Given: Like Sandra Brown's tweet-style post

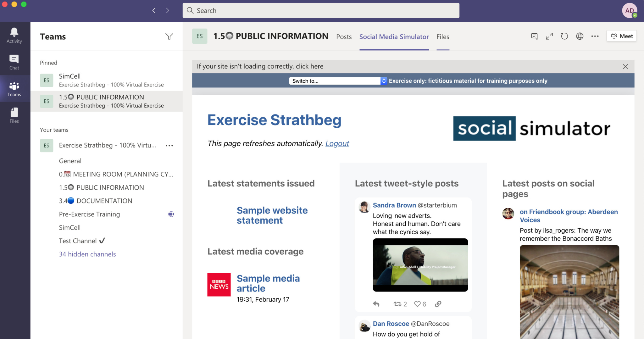Looking at the screenshot, I should (x=418, y=304).
